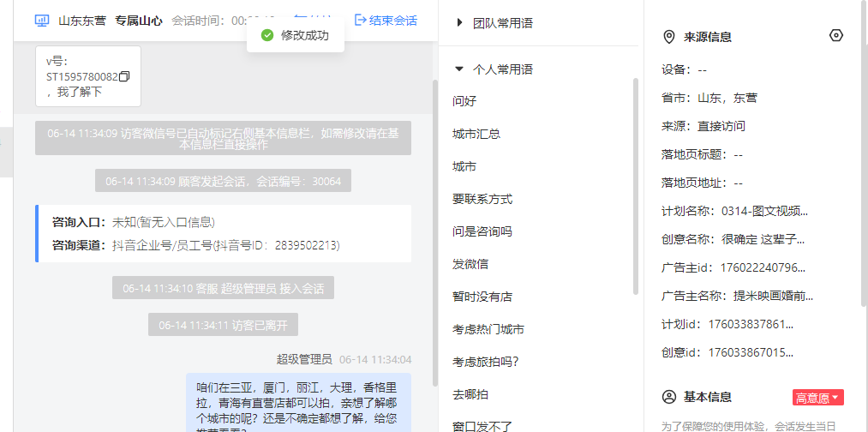
Task: Click the monitor icon beside 山东东营
Action: [x=42, y=21]
